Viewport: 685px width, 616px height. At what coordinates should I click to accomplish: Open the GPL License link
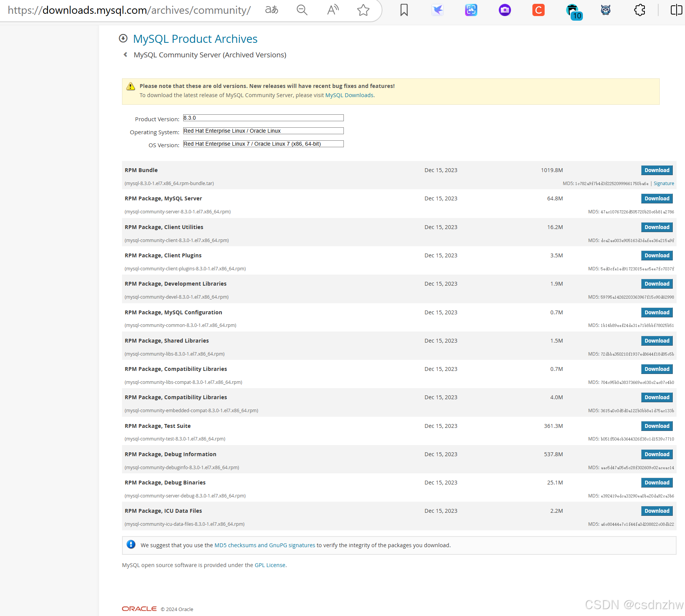pyautogui.click(x=270, y=565)
